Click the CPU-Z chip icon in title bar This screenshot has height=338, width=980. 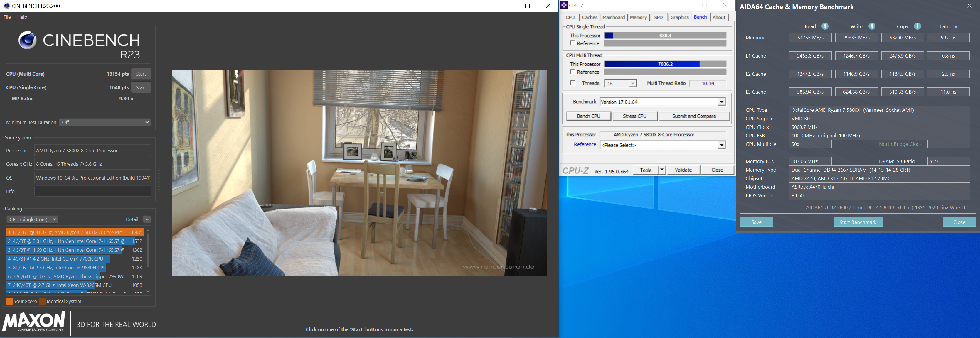click(564, 5)
